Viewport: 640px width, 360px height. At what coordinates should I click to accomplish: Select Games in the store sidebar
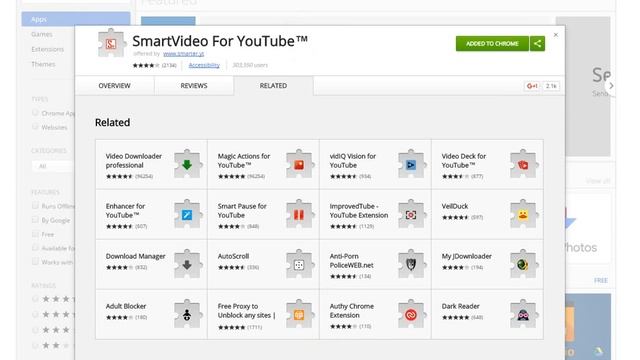tap(42, 34)
